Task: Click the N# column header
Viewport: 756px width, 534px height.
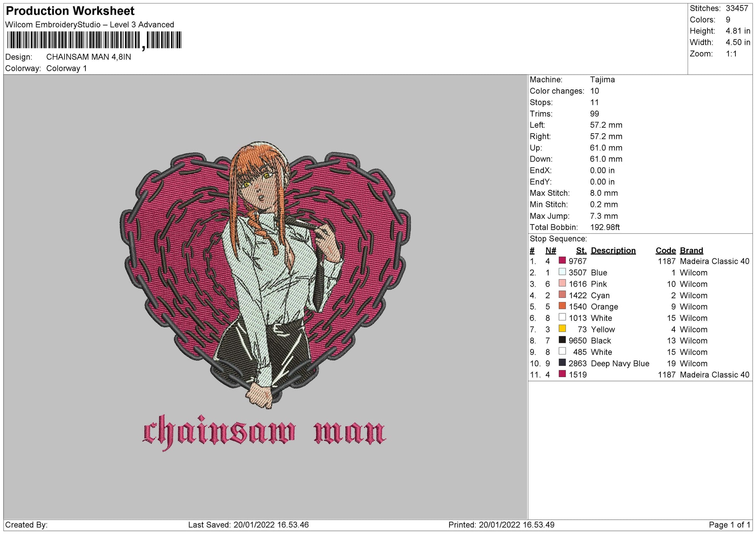Action: [x=550, y=250]
